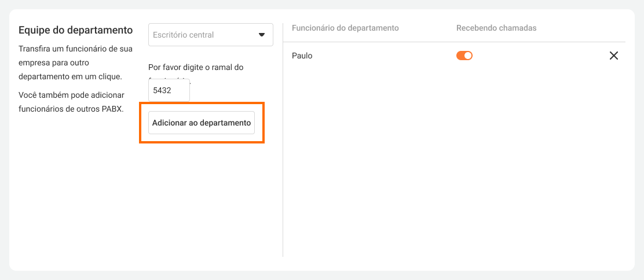Image resolution: width=644 pixels, height=280 pixels.
Task: Click the dropdown caret arrow icon
Action: pyautogui.click(x=261, y=35)
